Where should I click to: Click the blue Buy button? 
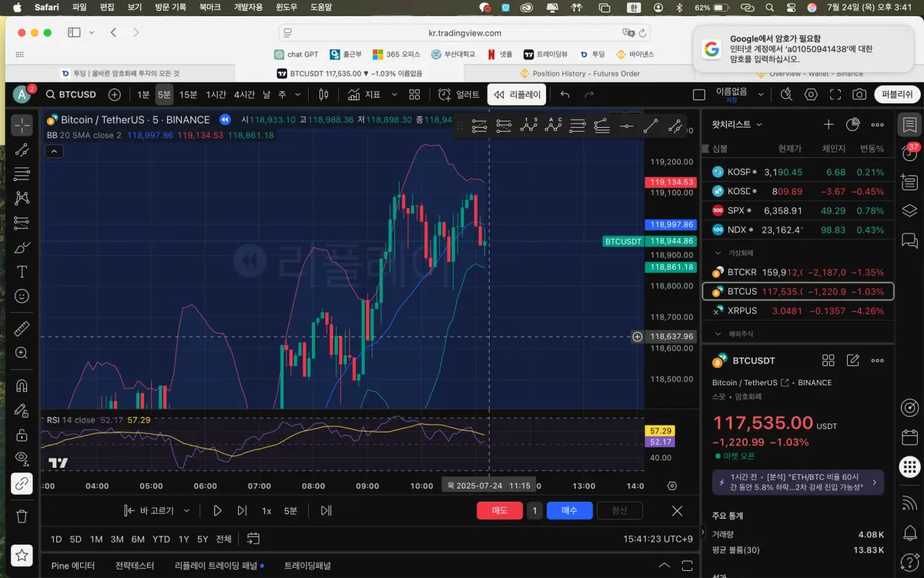click(570, 510)
